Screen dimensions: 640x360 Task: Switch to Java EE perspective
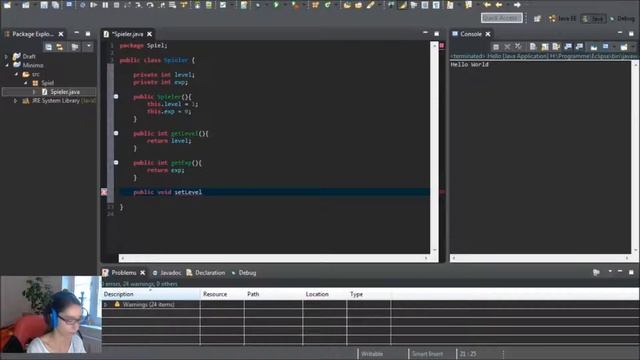562,19
